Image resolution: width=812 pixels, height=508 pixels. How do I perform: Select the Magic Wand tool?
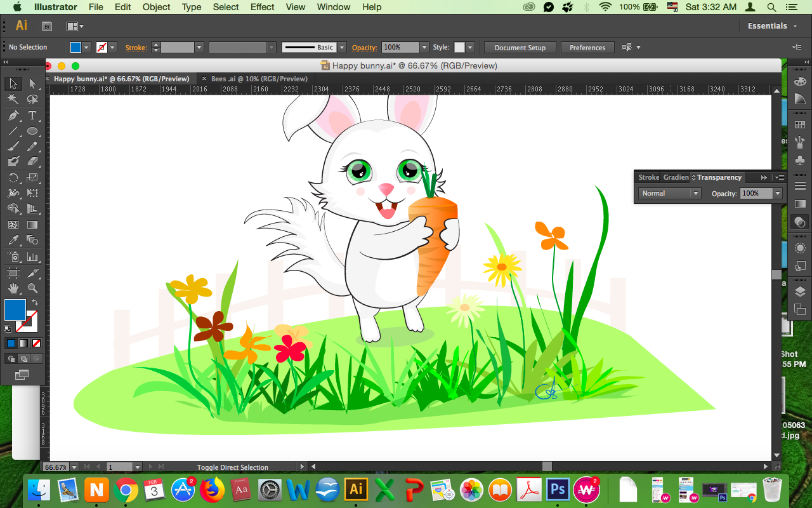tap(13, 100)
